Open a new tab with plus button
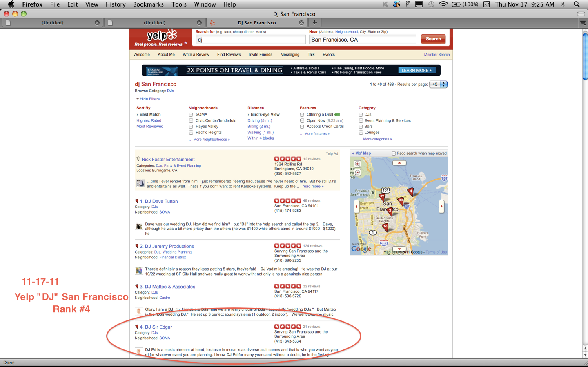Image resolution: width=588 pixels, height=367 pixels. click(x=314, y=22)
